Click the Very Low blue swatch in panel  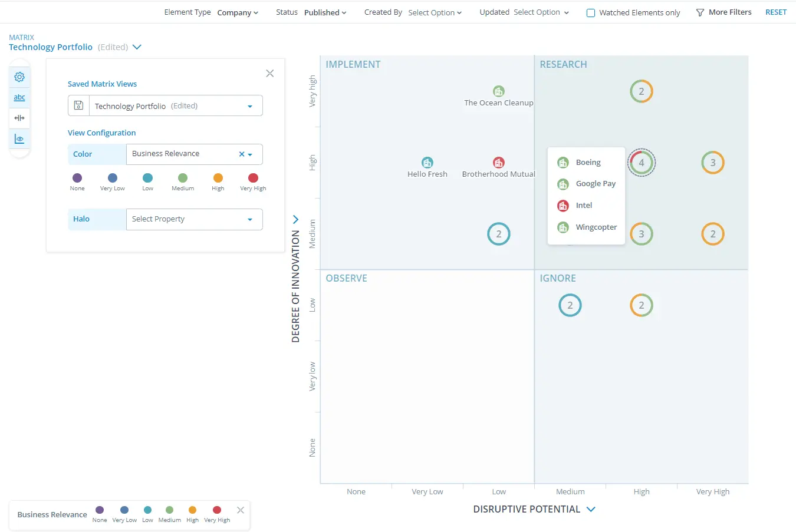[113, 178]
